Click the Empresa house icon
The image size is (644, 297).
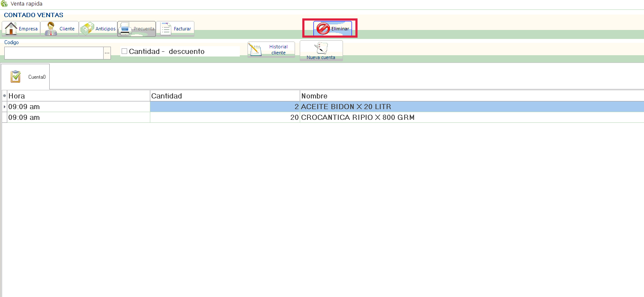click(x=11, y=29)
